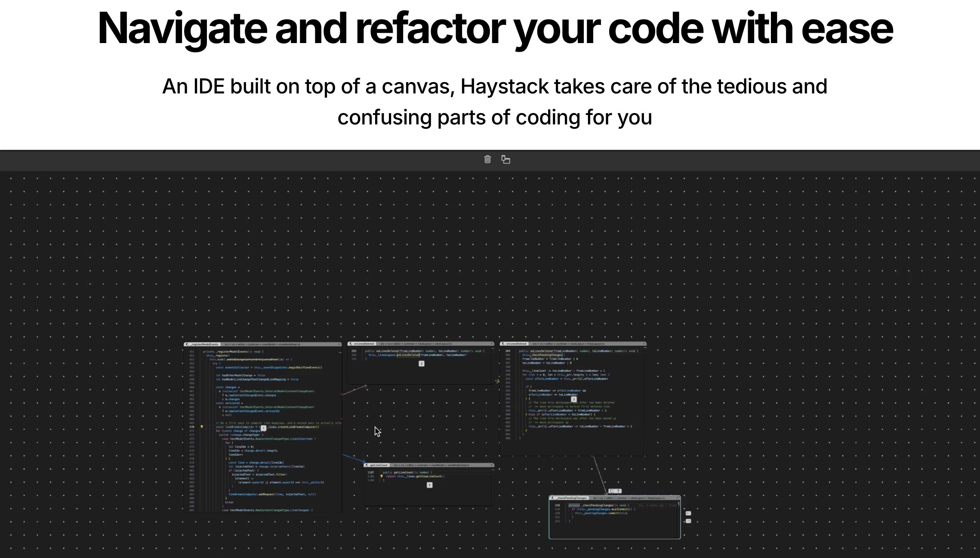
Task: Click the viewModelImpl.ts breadcrumb path of _registerModelEvents
Action: tap(262, 344)
